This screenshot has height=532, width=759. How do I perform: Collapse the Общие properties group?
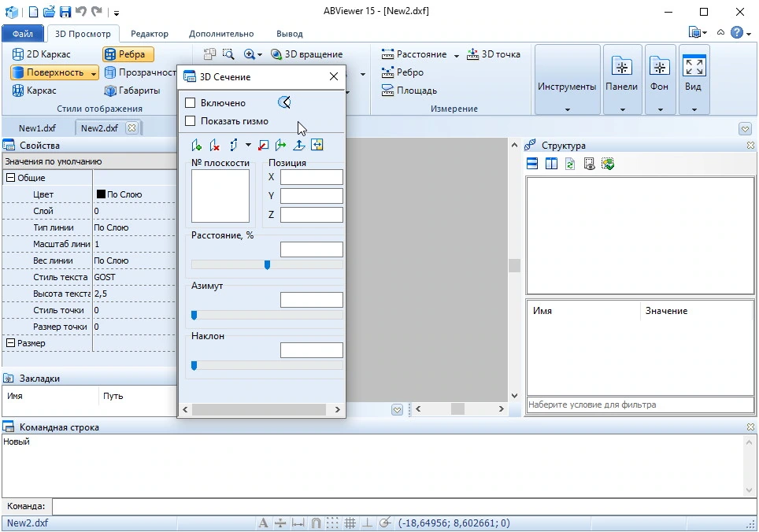point(10,178)
